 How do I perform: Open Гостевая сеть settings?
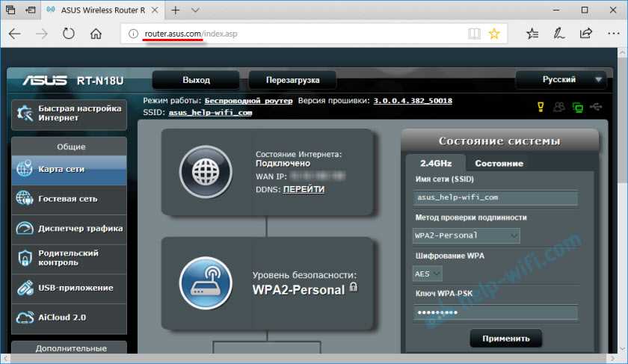(70, 199)
